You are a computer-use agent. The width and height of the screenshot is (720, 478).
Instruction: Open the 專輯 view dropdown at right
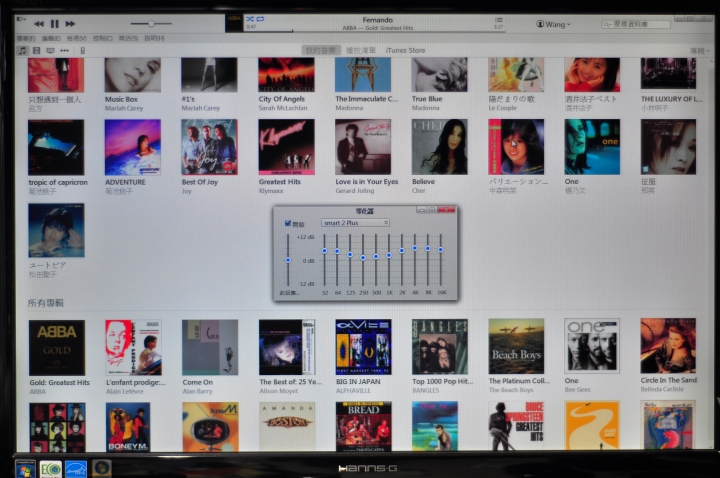[700, 51]
